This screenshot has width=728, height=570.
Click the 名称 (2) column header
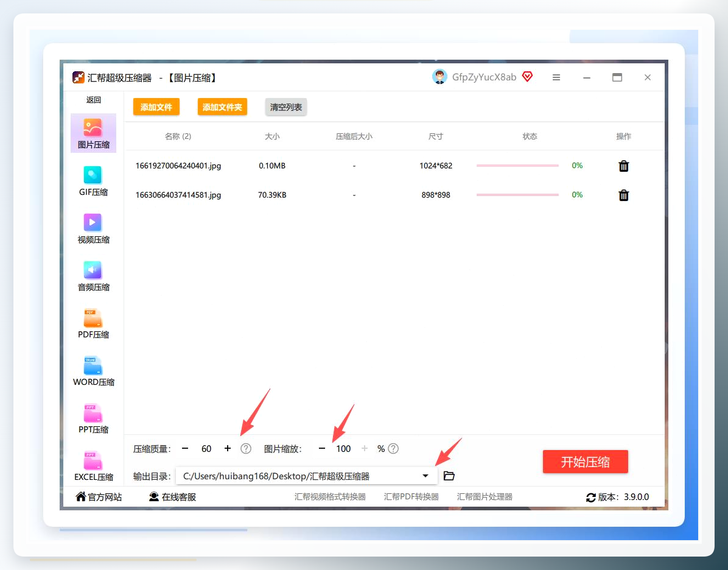[x=178, y=136]
